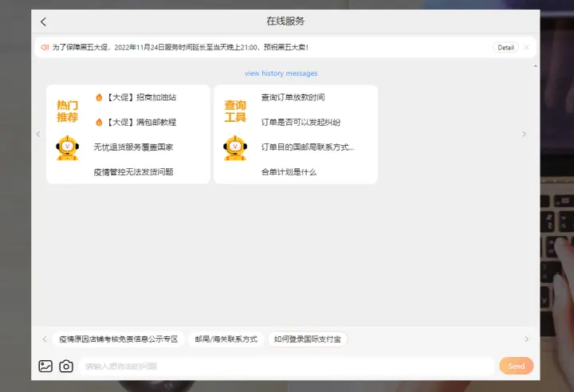Open 查询订单放款时间 entry

(x=293, y=97)
